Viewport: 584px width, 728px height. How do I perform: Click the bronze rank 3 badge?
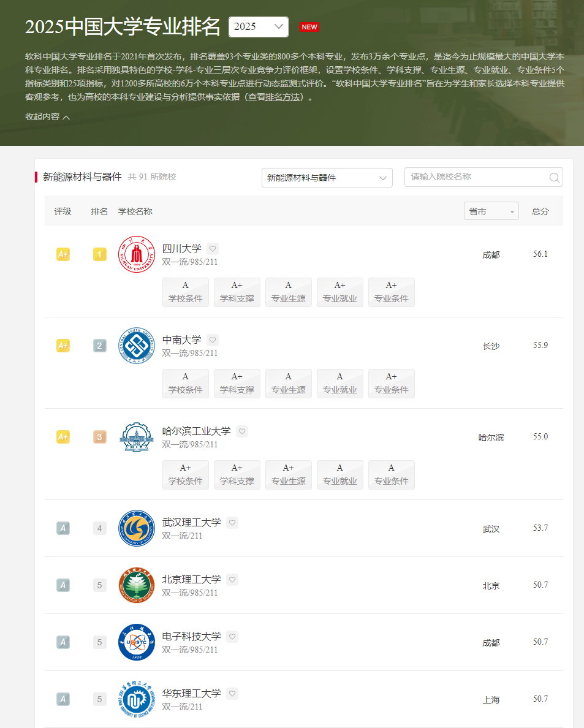100,437
